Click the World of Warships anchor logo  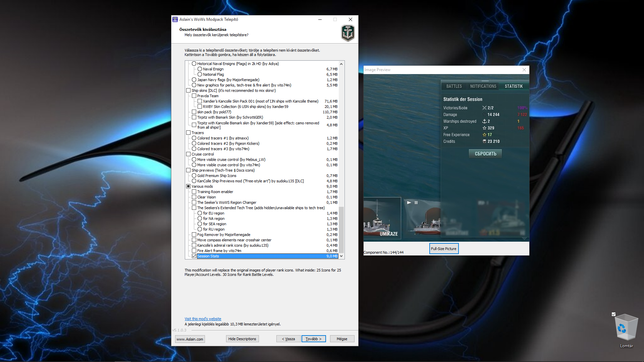pos(348,33)
